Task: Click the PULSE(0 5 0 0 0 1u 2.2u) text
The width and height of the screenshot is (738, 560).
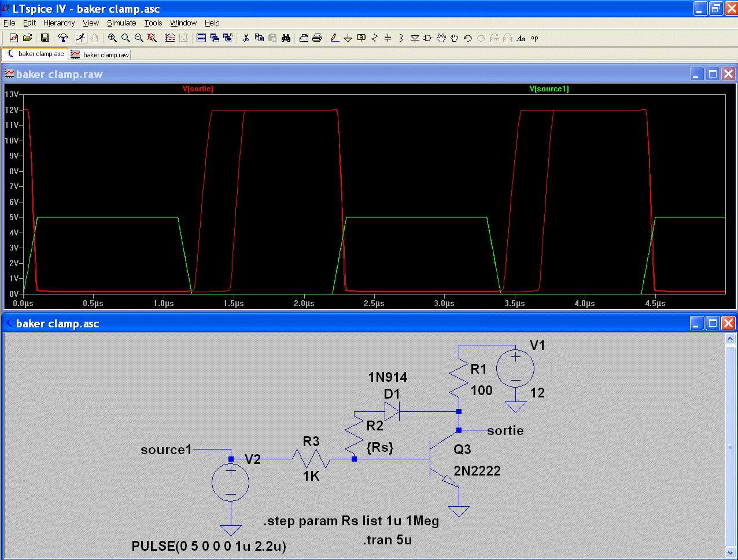Action: pos(209,546)
